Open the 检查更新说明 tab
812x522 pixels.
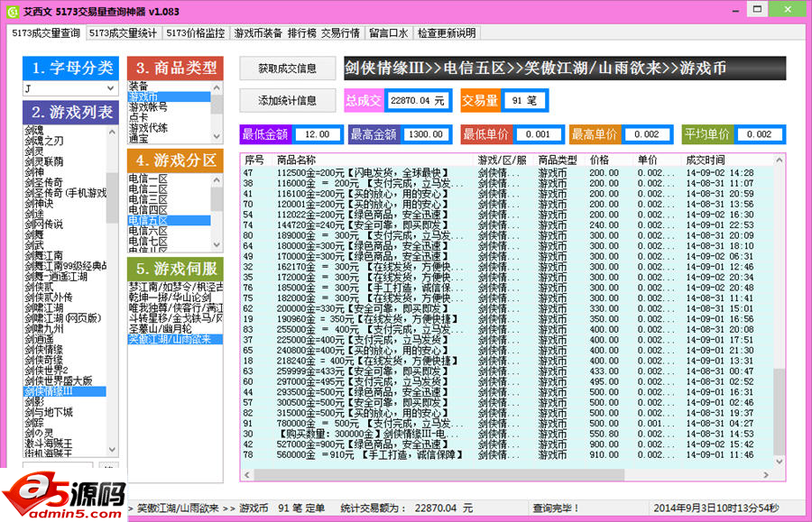[446, 33]
